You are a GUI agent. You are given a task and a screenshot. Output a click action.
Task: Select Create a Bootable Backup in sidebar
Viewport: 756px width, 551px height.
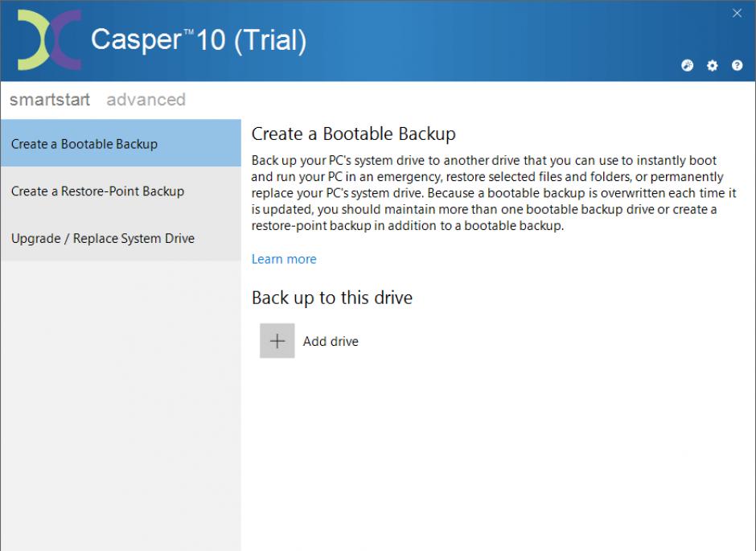click(121, 143)
